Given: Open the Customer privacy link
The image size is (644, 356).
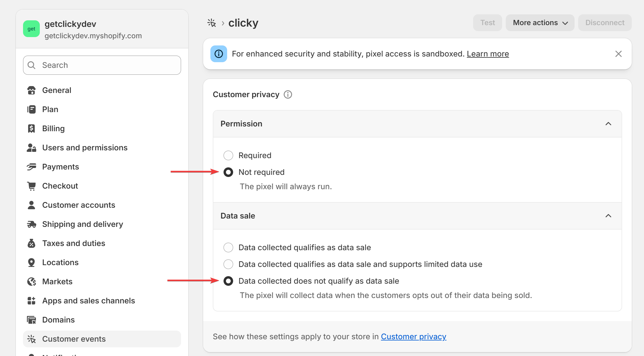Looking at the screenshot, I should (413, 337).
